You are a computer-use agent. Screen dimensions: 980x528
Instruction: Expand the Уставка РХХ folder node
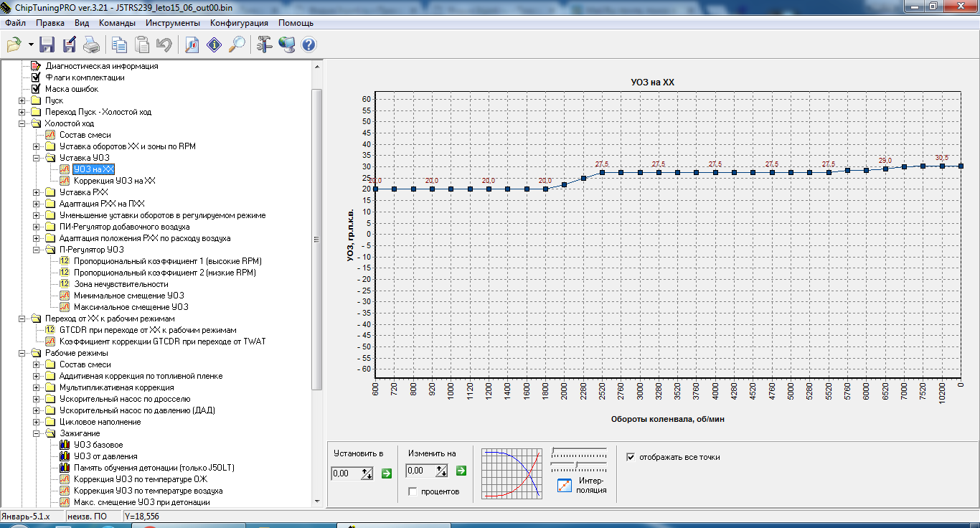[x=37, y=192]
